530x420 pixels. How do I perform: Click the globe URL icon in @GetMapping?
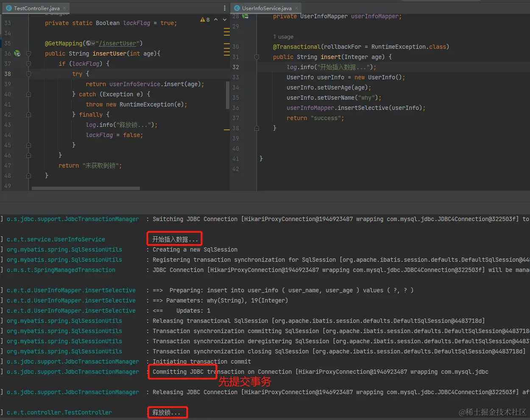tap(88, 43)
